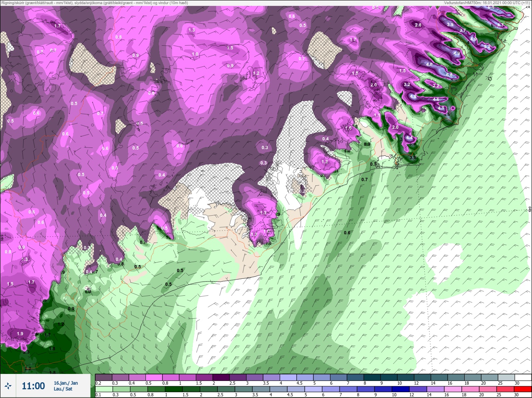Select the bright pink 0.5 snow legend swatch
This screenshot has height=398, width=532.
pos(154,377)
